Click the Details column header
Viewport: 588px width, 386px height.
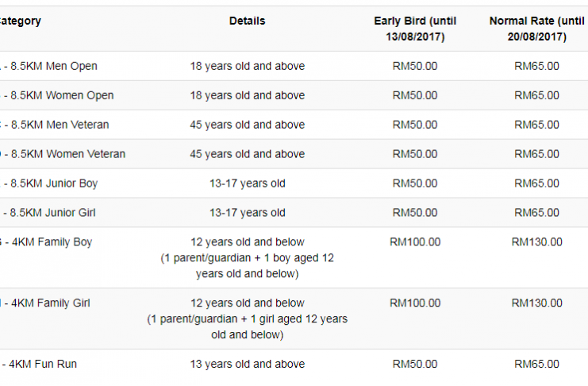(247, 21)
